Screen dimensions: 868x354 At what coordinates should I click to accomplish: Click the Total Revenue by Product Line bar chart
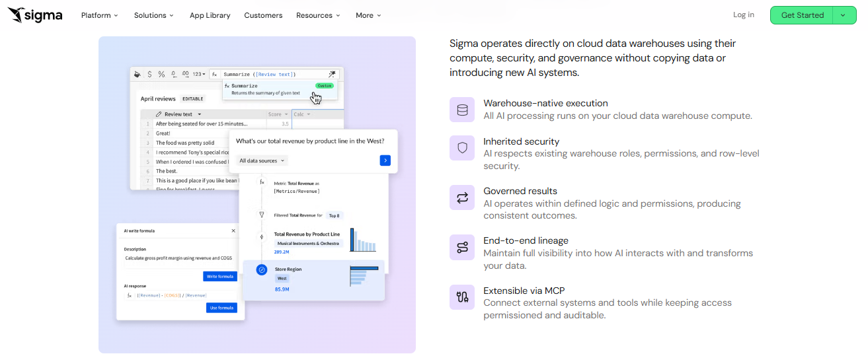363,240
